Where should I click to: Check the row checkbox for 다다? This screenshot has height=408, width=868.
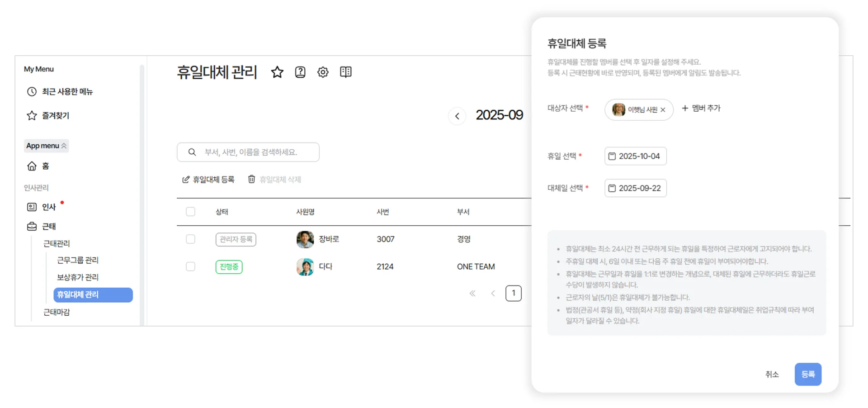tap(190, 266)
